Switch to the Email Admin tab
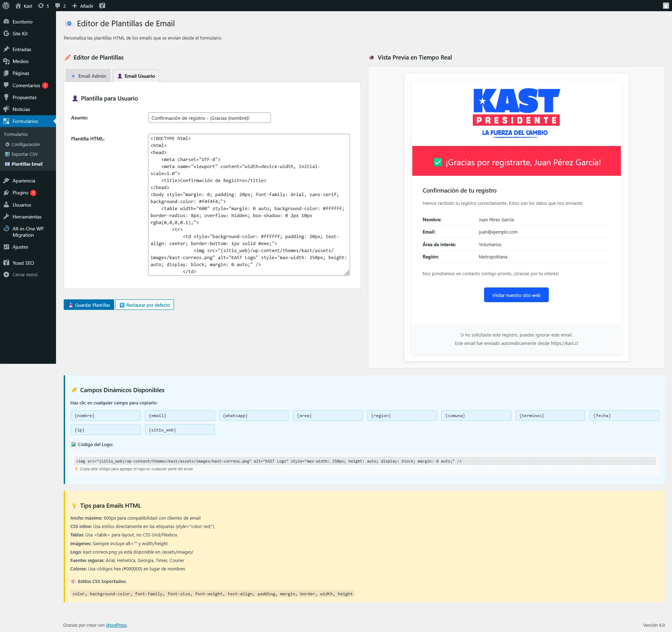Image resolution: width=672 pixels, height=632 pixels. (x=89, y=76)
